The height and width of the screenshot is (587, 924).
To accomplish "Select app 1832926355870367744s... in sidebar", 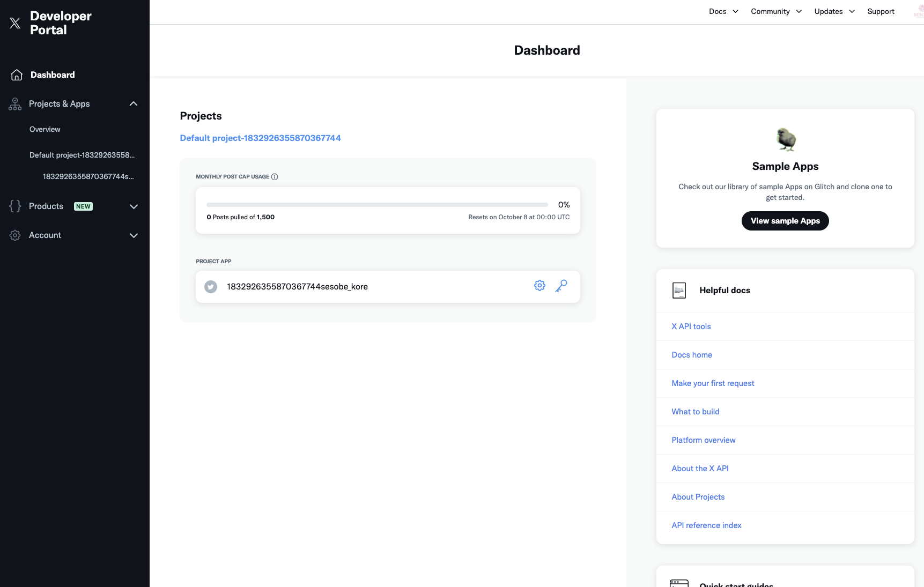I will pyautogui.click(x=88, y=176).
